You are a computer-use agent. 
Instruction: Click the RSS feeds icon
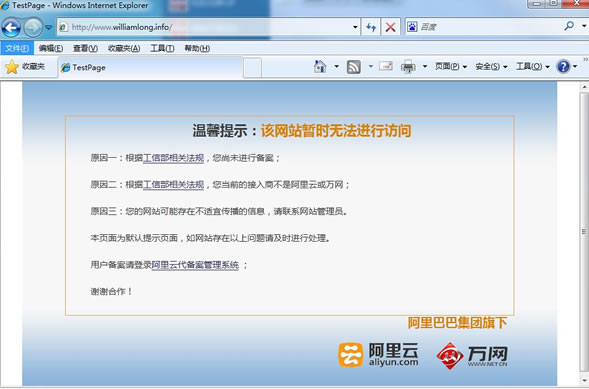click(353, 67)
